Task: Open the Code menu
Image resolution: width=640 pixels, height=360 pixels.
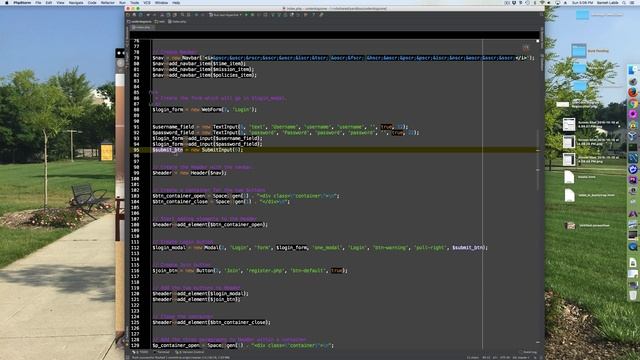Action: pyautogui.click(x=92, y=2)
